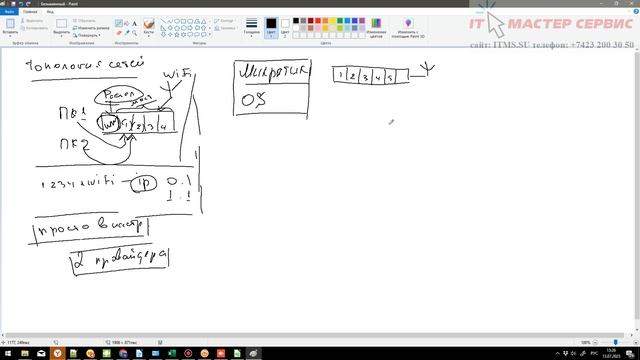Open the Edit colors palette

coord(376,27)
